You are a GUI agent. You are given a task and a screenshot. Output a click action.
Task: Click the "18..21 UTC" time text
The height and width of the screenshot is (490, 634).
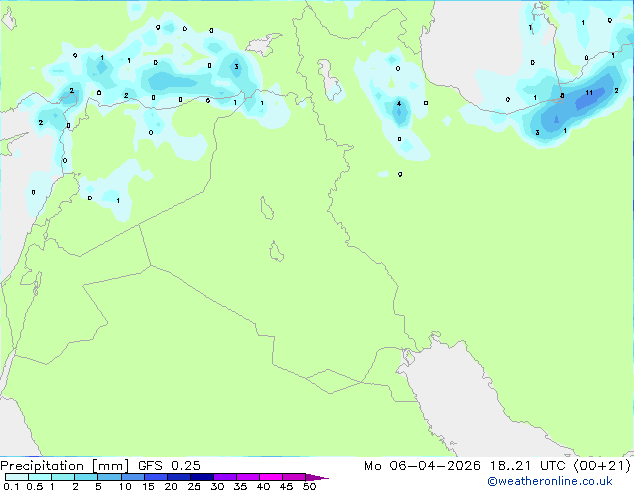click(528, 466)
